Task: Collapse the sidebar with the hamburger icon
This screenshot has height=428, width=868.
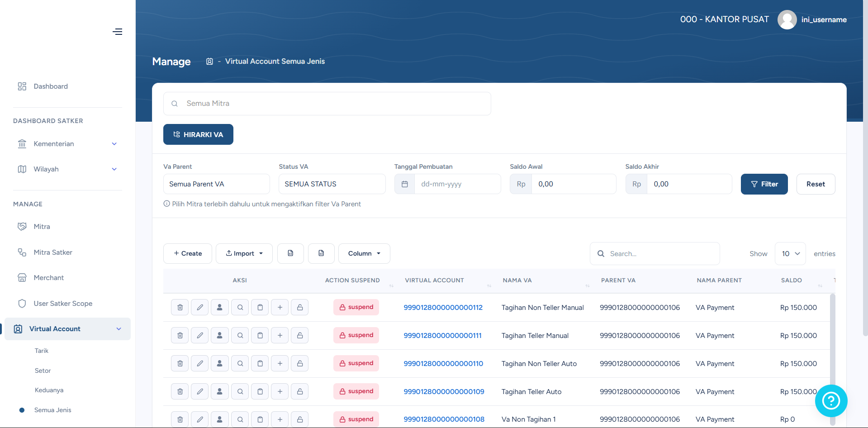Action: 118,32
